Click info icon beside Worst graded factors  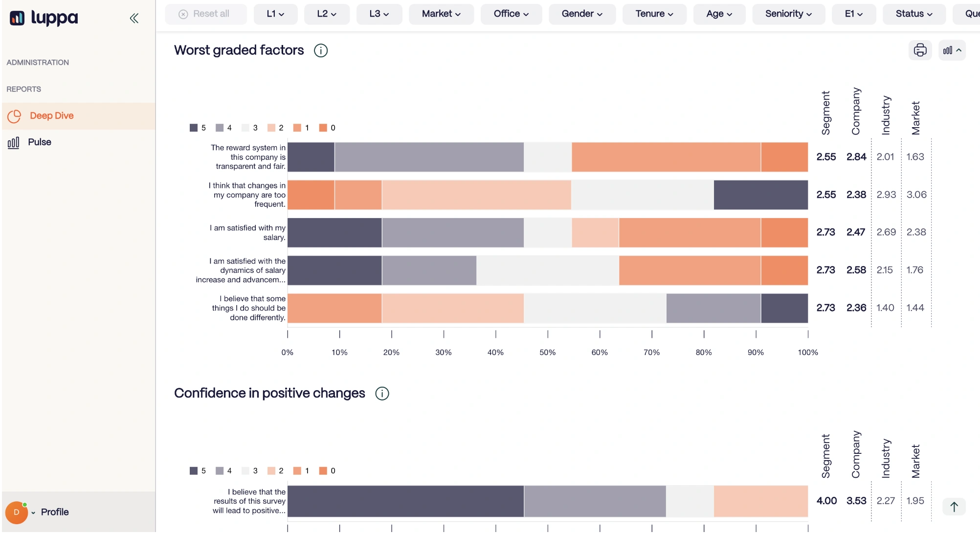(x=321, y=50)
